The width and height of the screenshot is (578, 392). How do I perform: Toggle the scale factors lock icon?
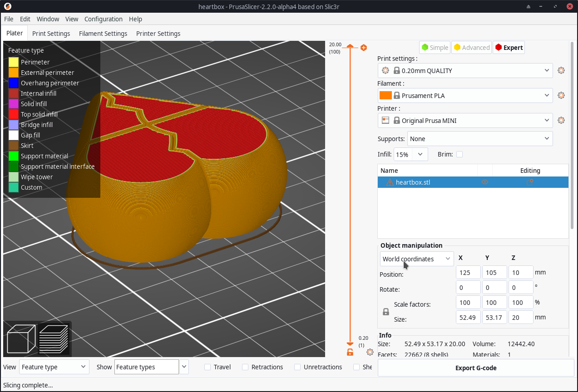[x=386, y=312]
